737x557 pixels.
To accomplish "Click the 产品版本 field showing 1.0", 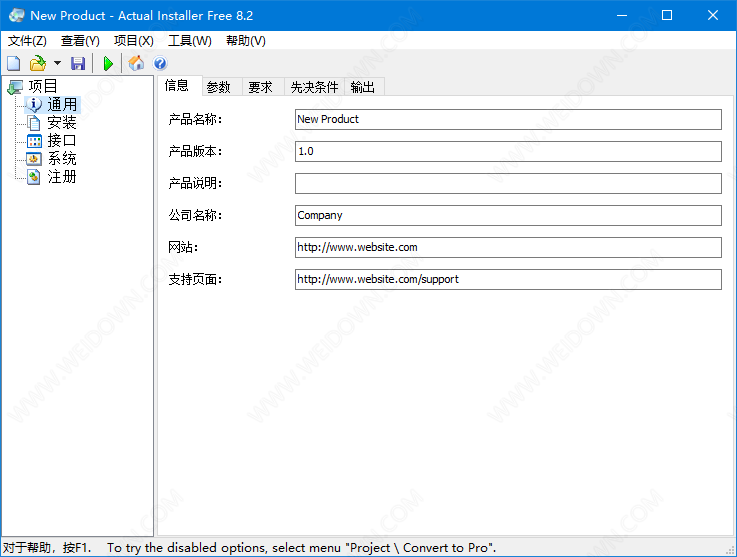I will [x=508, y=151].
